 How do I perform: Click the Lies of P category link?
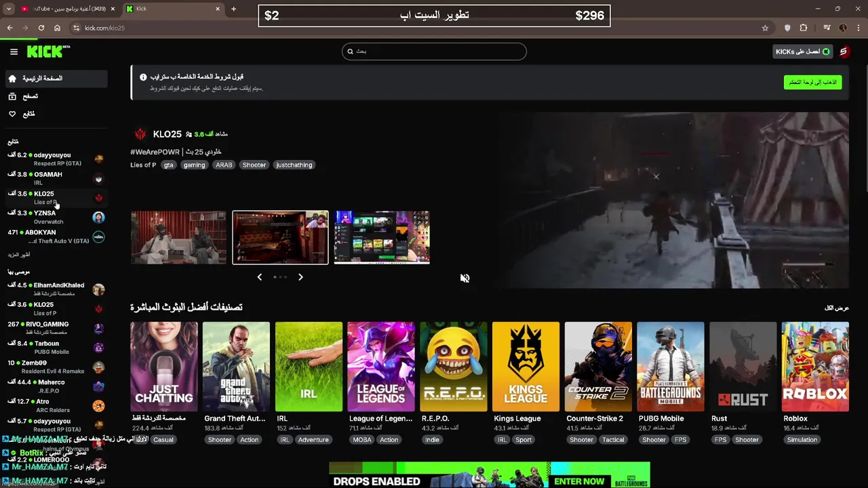click(x=143, y=165)
